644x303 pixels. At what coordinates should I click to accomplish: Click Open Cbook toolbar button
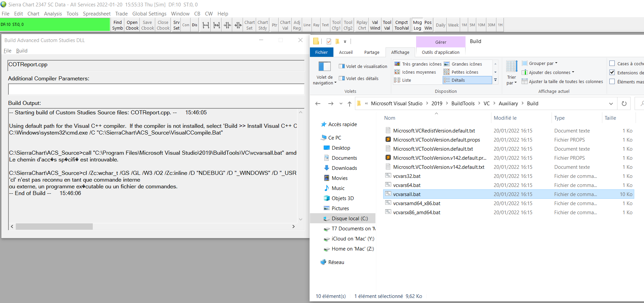(132, 25)
